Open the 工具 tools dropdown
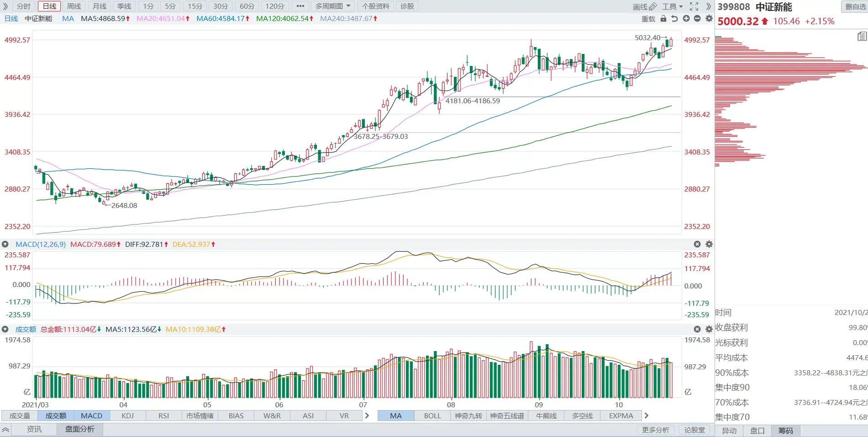The height and width of the screenshot is (437, 868). (673, 6)
